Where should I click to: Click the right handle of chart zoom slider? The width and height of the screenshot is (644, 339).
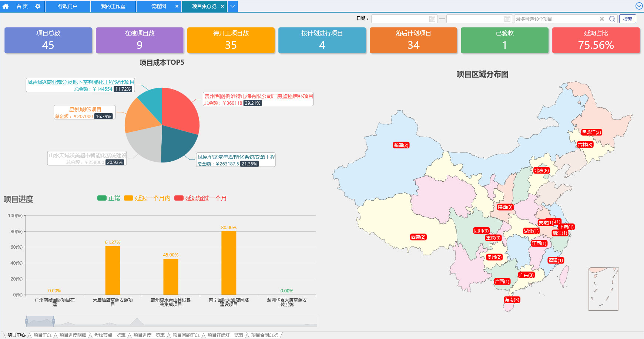[54, 321]
